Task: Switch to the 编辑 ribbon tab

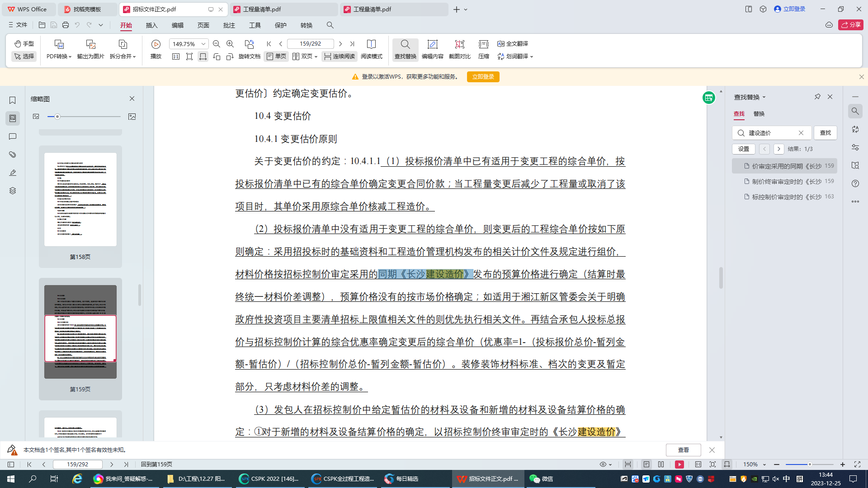Action: [178, 25]
